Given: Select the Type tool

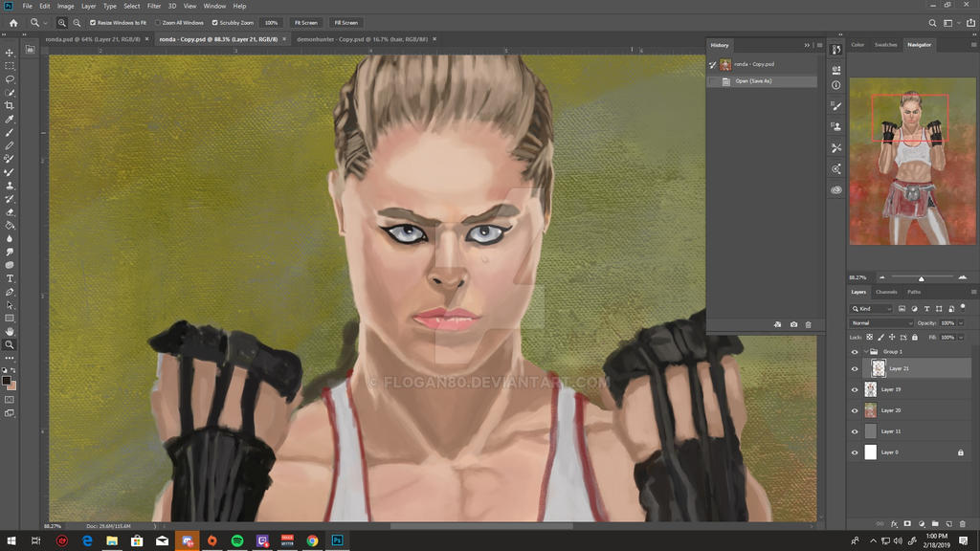Looking at the screenshot, I should (x=10, y=278).
